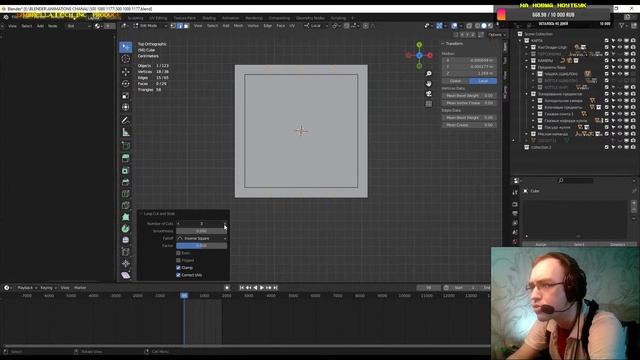The width and height of the screenshot is (640, 360).
Task: Select the Spin tool
Action: pyautogui.click(x=126, y=229)
